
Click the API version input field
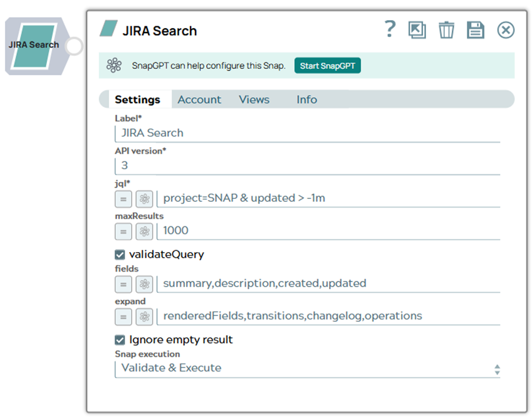(308, 166)
